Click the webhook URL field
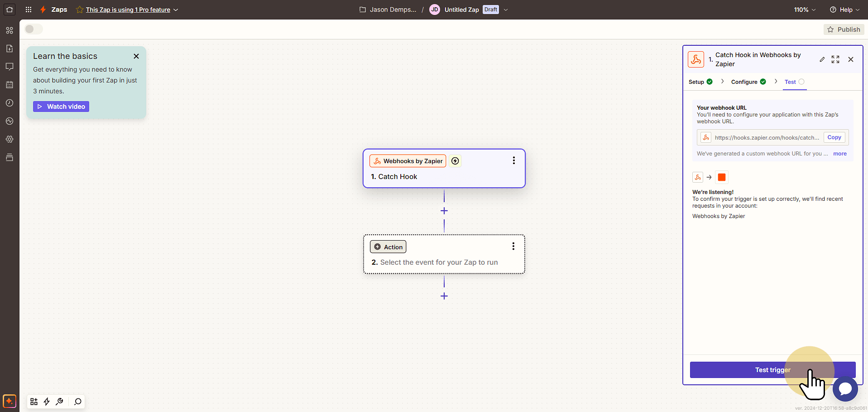This screenshot has height=412, width=868. click(x=760, y=137)
